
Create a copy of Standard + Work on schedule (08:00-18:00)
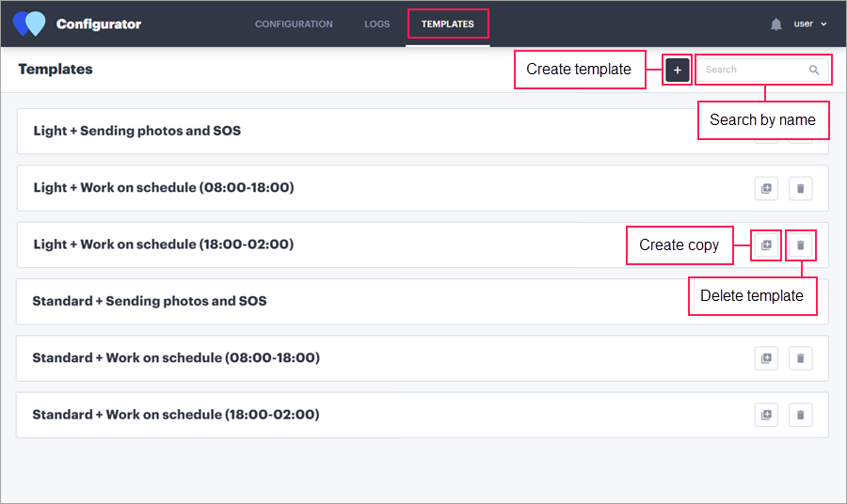pos(766,358)
